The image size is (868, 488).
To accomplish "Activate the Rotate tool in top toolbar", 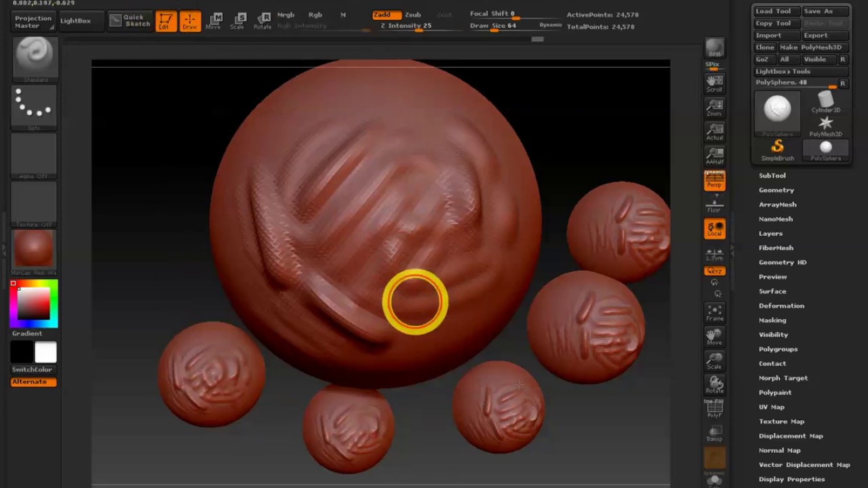I will 262,21.
